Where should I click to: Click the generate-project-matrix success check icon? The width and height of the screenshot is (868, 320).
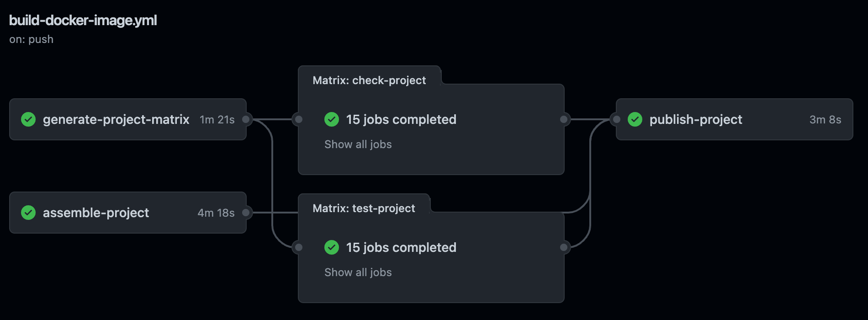(x=28, y=119)
